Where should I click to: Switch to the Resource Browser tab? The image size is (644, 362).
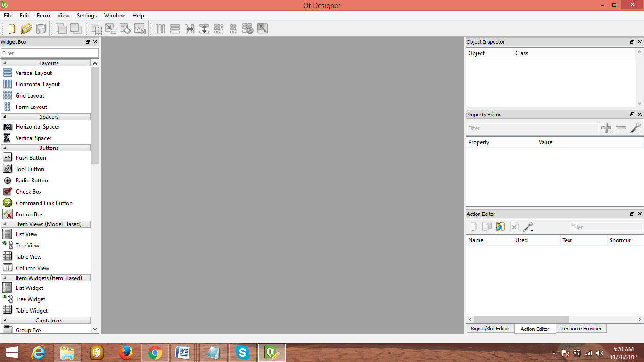[581, 329]
